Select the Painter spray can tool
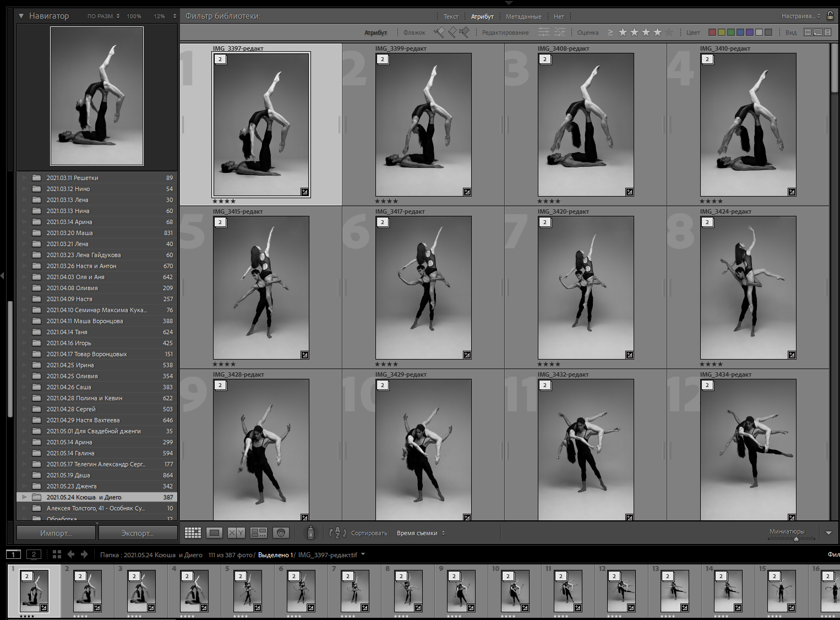Screen dimensions: 840x620 (310, 532)
